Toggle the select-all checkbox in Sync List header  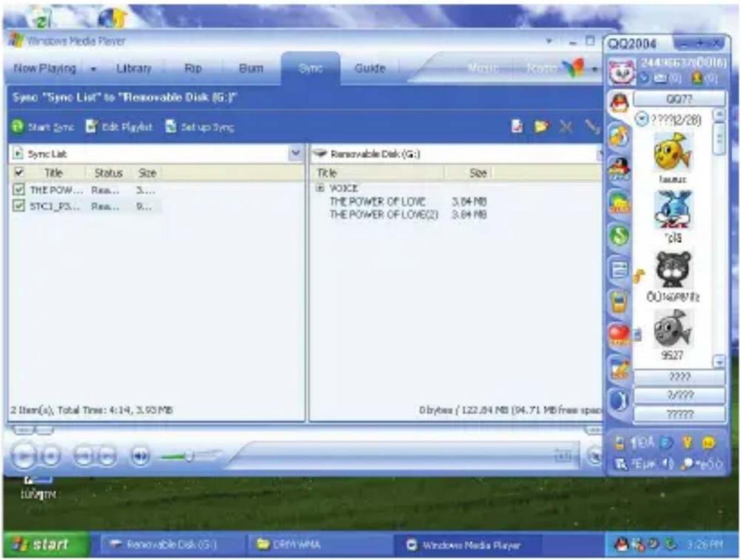click(x=19, y=172)
